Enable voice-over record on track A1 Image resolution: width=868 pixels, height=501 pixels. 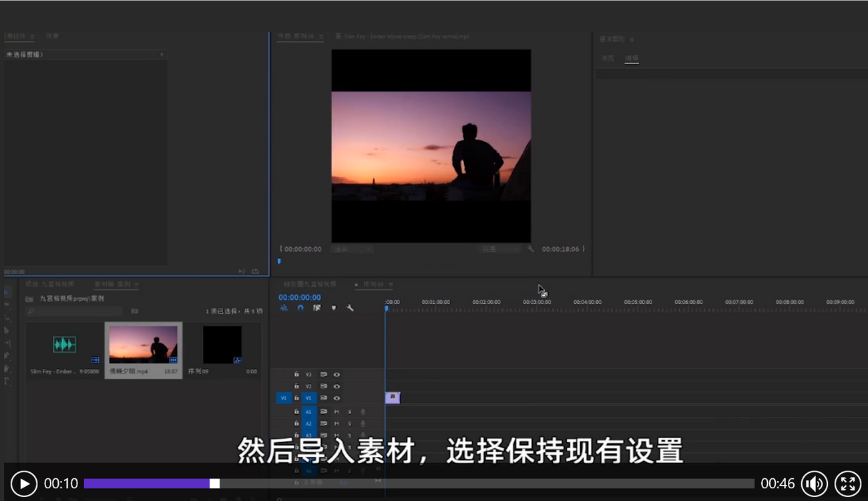tap(363, 411)
